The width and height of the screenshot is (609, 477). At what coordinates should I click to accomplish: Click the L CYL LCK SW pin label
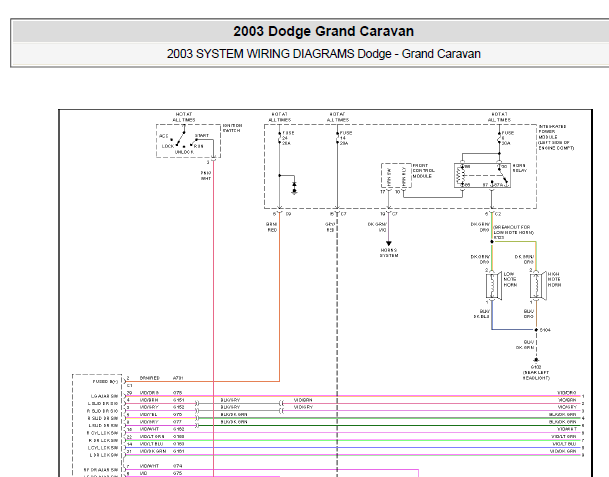tap(103, 447)
